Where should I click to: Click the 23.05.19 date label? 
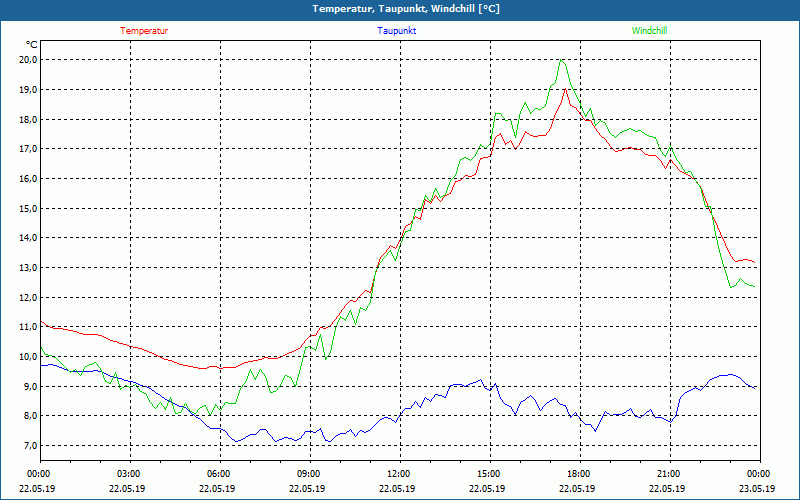pyautogui.click(x=757, y=488)
